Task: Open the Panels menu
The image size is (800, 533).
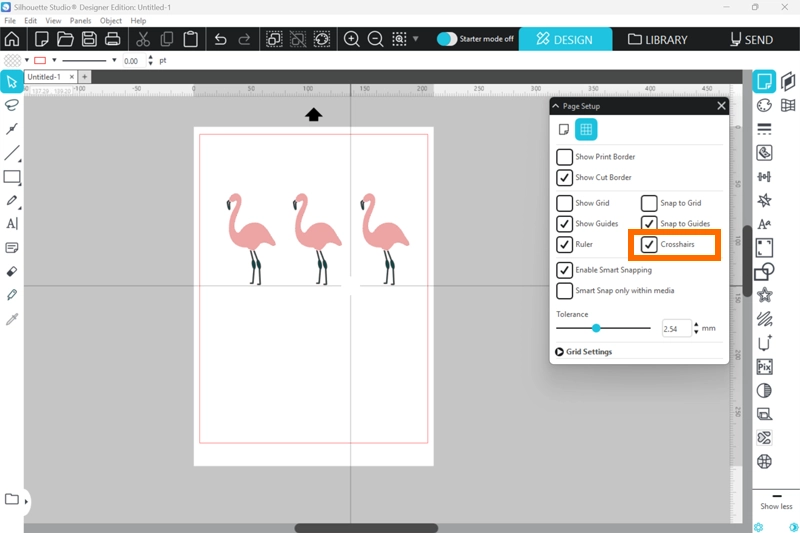Action: point(80,20)
